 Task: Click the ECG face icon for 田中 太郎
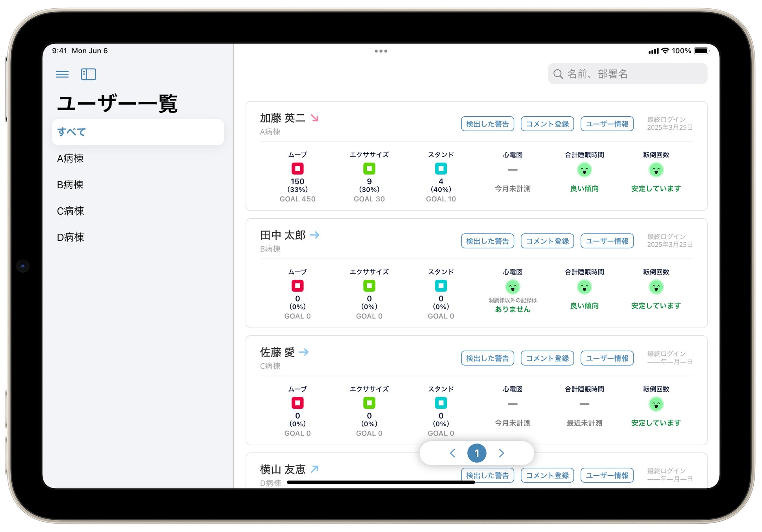[x=513, y=287]
